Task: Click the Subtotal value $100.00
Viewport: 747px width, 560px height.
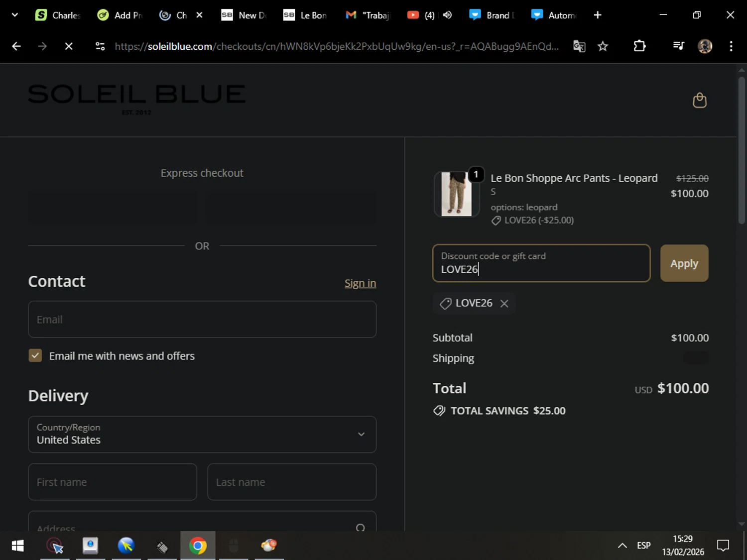Action: 690,338
